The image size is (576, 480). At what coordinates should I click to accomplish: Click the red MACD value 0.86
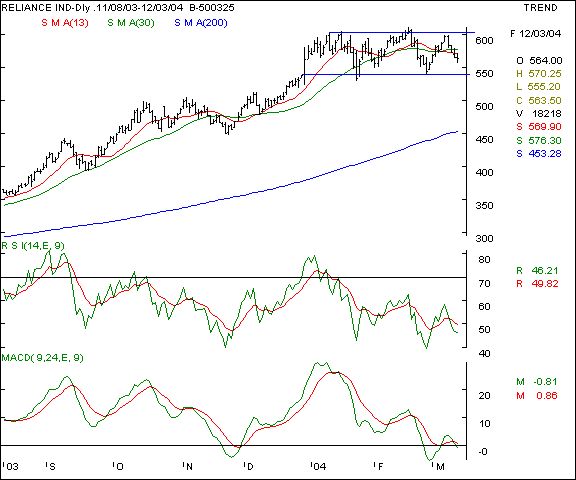click(x=547, y=396)
